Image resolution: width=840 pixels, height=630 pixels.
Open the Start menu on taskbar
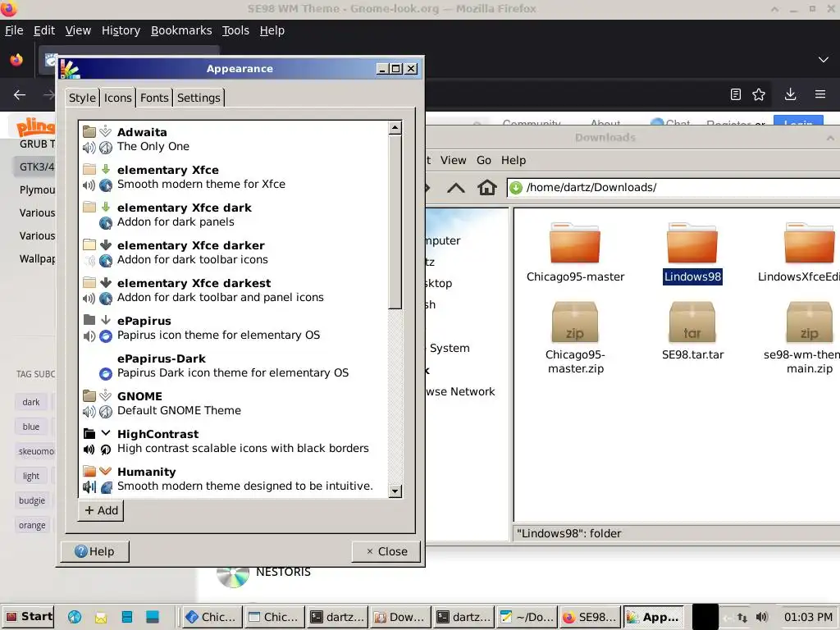[29, 617]
